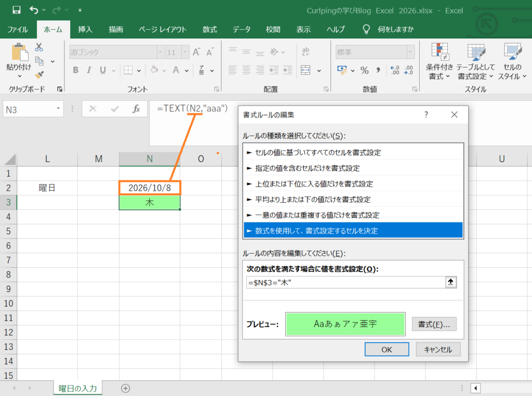Expand the Font Color dropdown arrow
This screenshot has width=532, height=396.
(187, 71)
